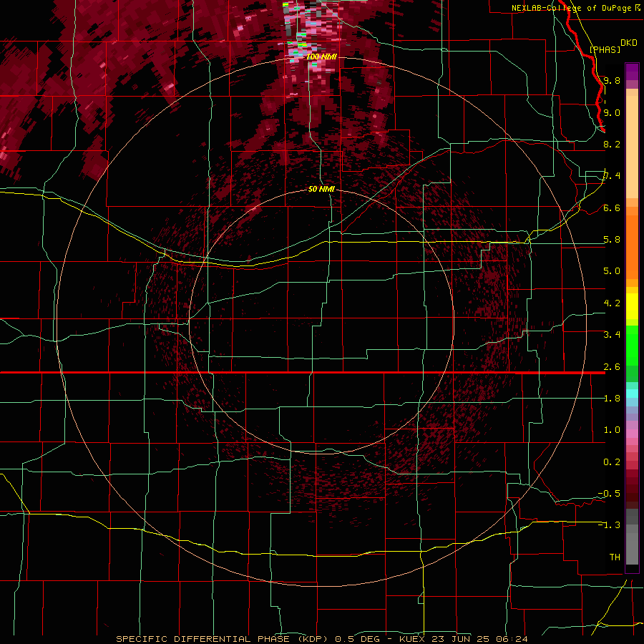The width and height of the screenshot is (644, 644).
Task: Click the 06:24 timestamp
Action: pos(511,639)
